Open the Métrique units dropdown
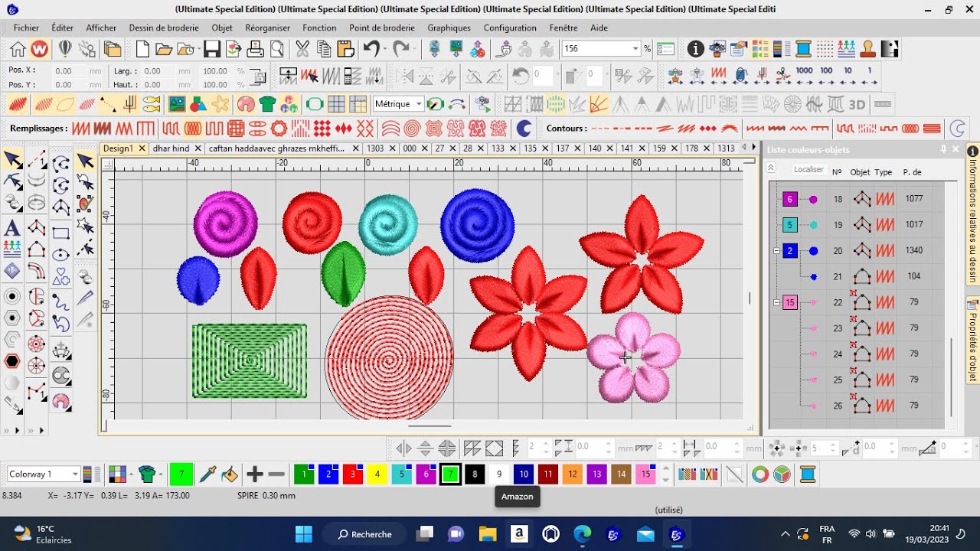The image size is (980, 551). [x=418, y=104]
